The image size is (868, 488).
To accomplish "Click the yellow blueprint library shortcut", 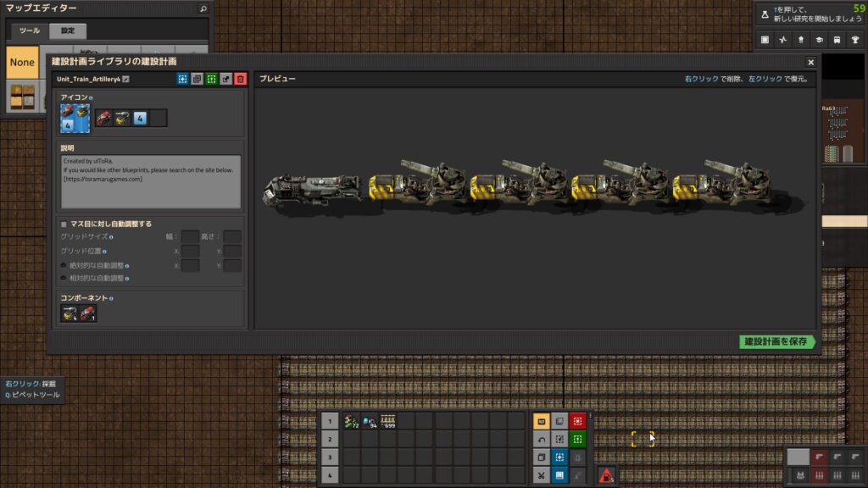I will pyautogui.click(x=542, y=421).
